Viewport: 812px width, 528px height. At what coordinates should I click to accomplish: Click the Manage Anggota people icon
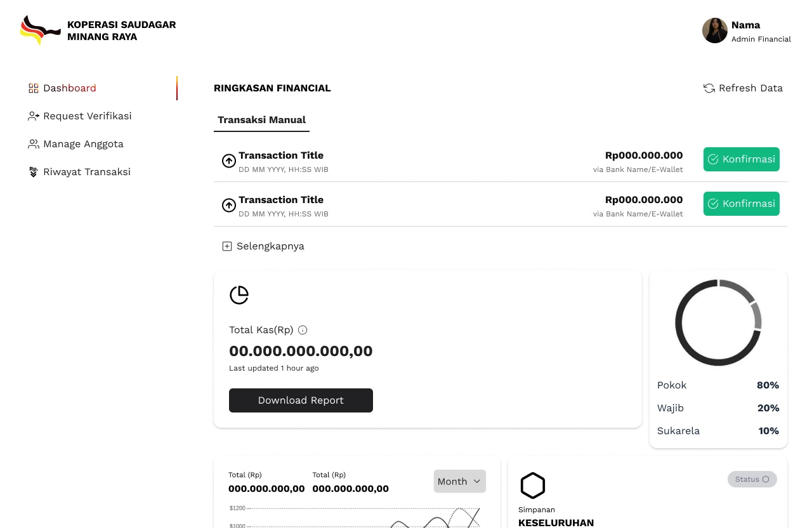[x=34, y=144]
